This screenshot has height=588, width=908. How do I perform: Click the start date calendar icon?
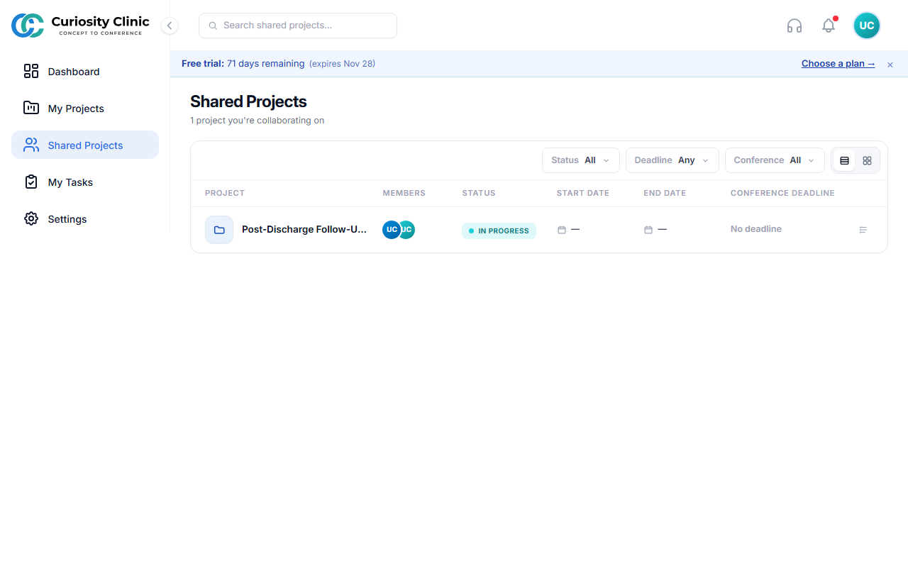click(x=562, y=230)
